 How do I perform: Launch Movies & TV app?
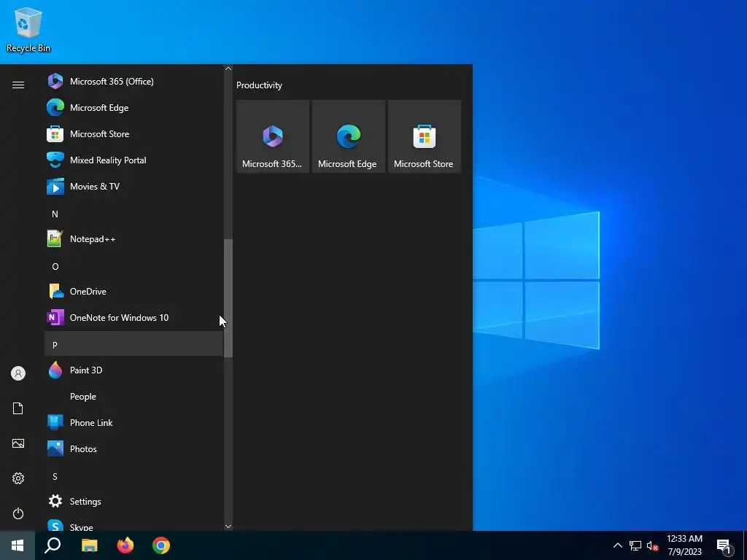click(134, 186)
